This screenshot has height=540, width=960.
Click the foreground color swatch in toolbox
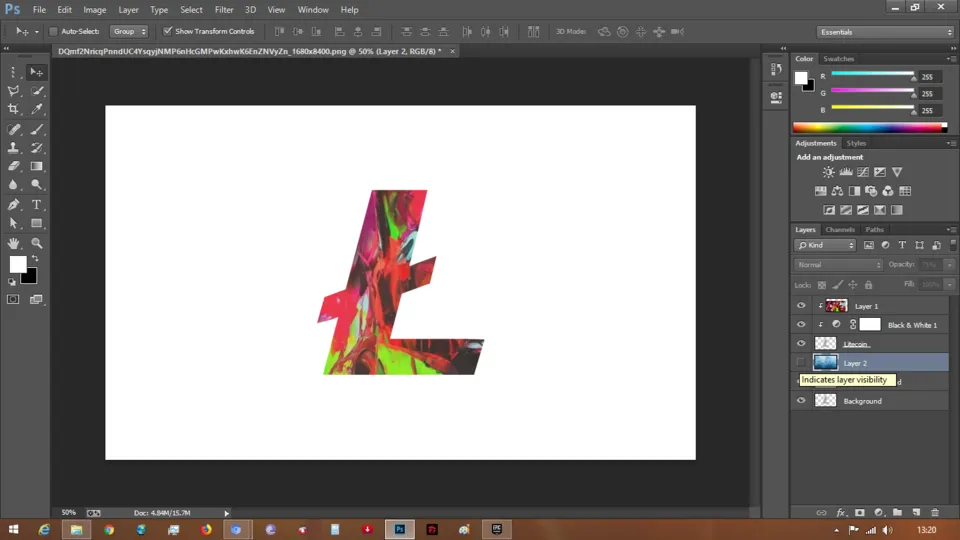coord(18,264)
